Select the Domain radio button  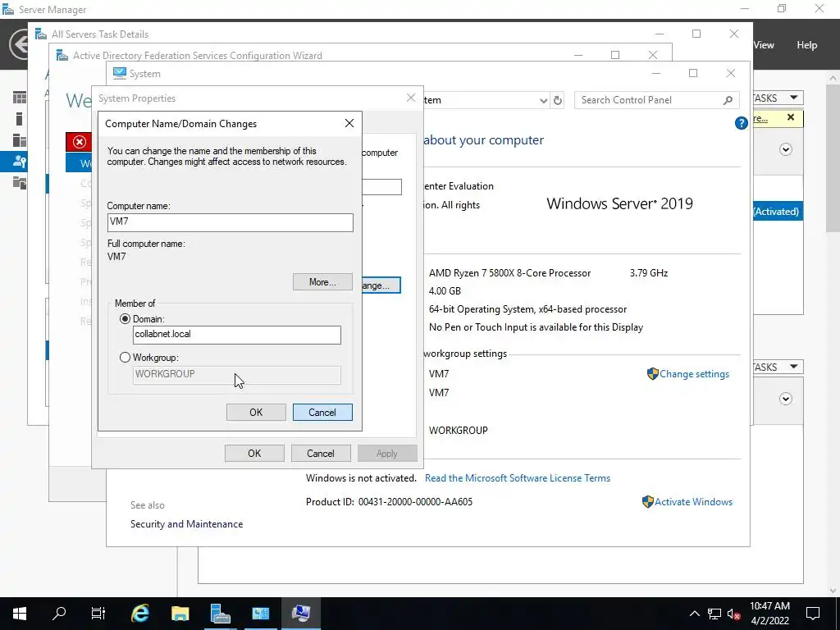coord(125,319)
